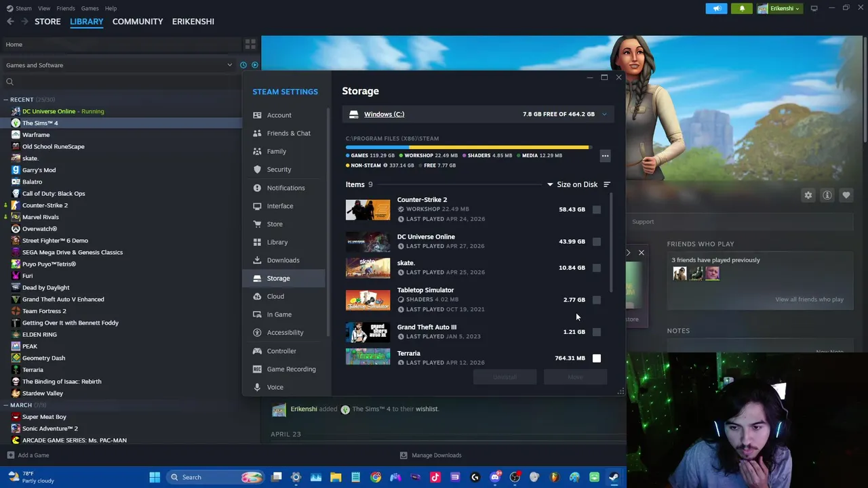Open the Sims 4 info icon
This screenshot has height=488, width=868.
click(x=827, y=195)
